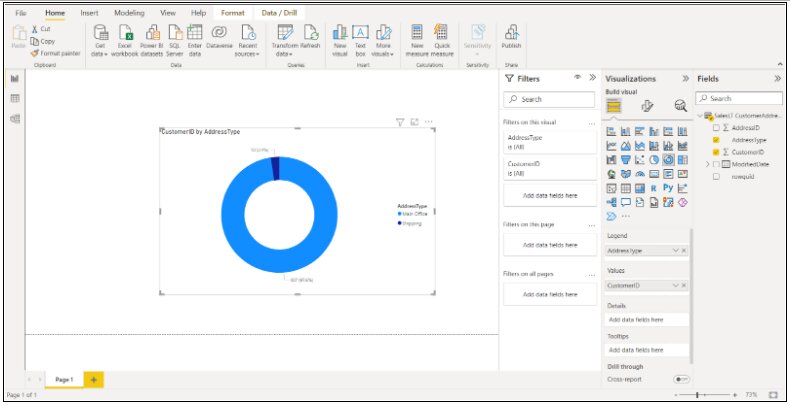The height and width of the screenshot is (405, 790).
Task: Insert a Text box from the ribbon
Action: pos(361,34)
